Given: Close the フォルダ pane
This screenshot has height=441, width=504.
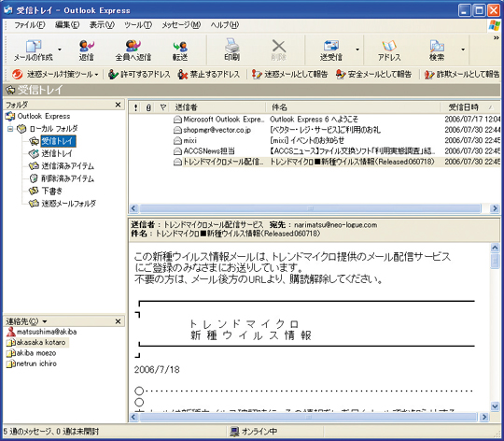Looking at the screenshot, I should tap(118, 105).
